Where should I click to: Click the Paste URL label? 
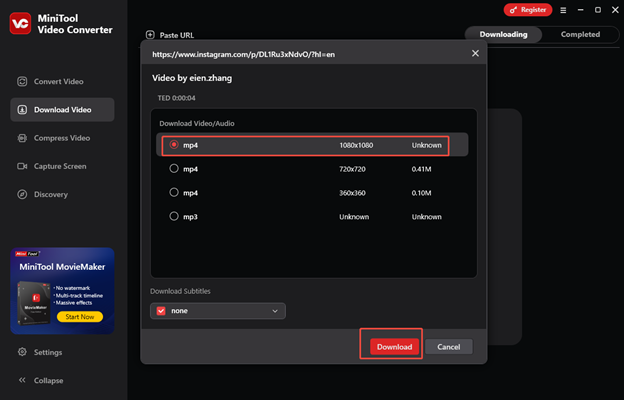pos(177,35)
